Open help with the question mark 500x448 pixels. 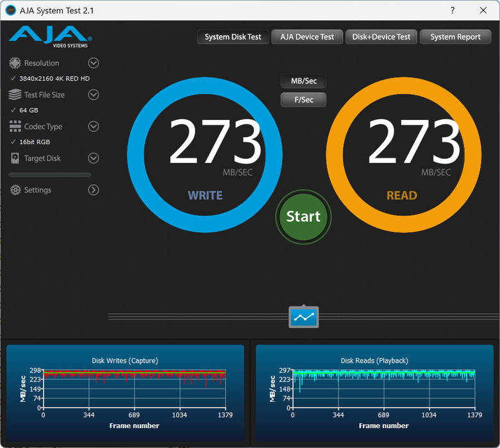coord(453,10)
